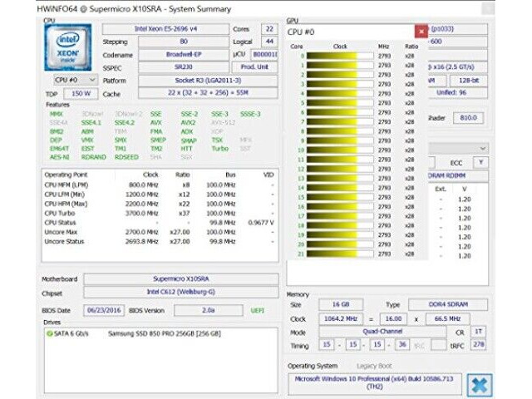
Task: Click the Logical value 44
Action: (269, 42)
